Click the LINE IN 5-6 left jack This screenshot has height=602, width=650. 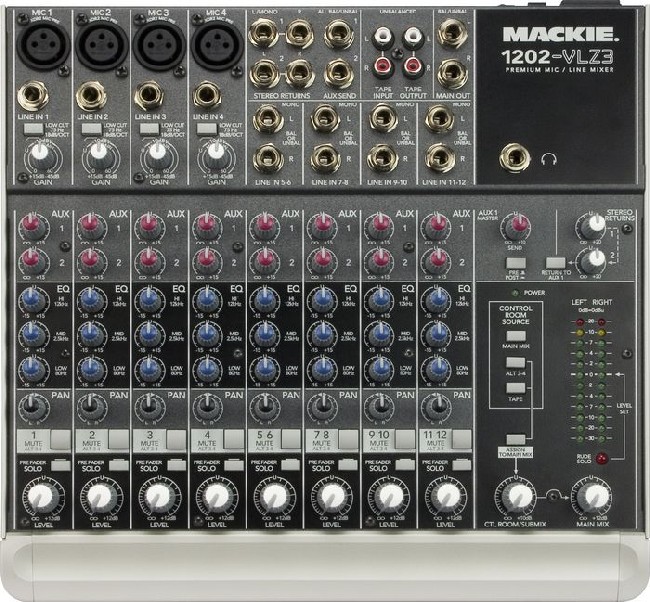[x=268, y=119]
